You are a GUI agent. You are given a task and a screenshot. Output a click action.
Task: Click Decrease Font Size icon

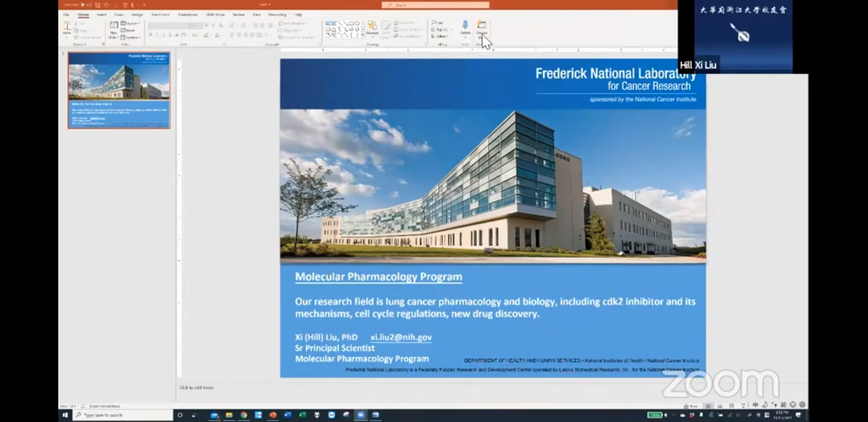pyautogui.click(x=213, y=25)
